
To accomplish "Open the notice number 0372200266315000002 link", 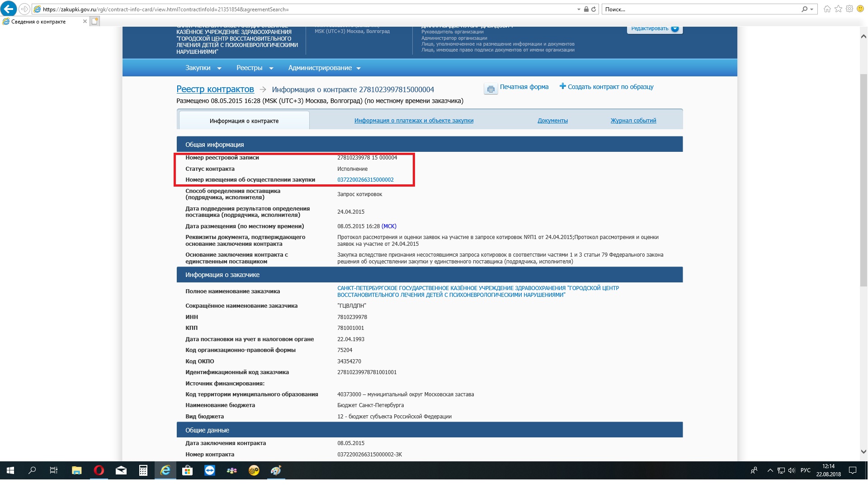I will click(365, 180).
